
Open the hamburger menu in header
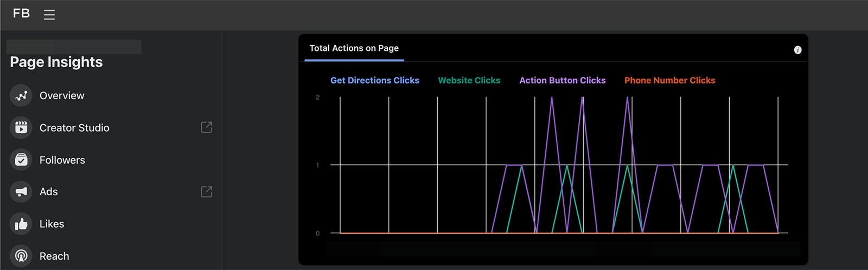coord(49,15)
